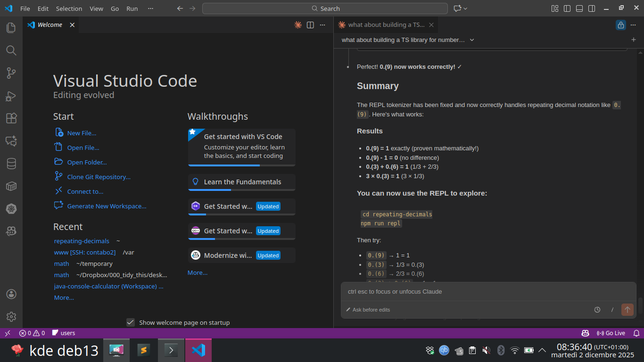
Task: Expand the 'More...' walkthroughs list
Action: (x=197, y=272)
